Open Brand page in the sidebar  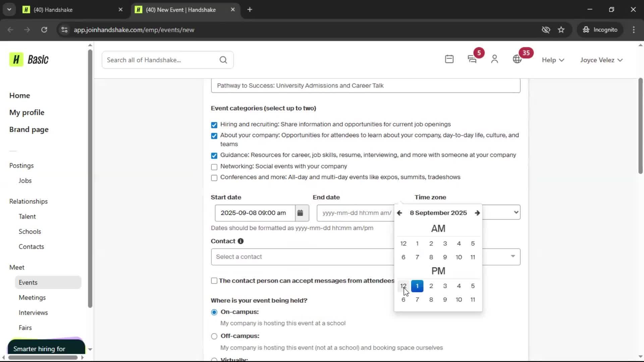pyautogui.click(x=29, y=130)
